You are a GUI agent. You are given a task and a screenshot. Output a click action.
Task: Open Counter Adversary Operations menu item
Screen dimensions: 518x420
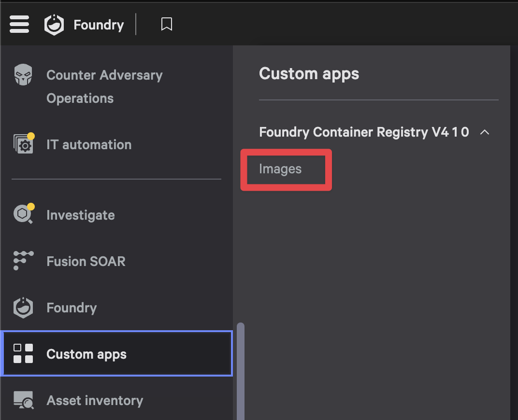click(104, 86)
